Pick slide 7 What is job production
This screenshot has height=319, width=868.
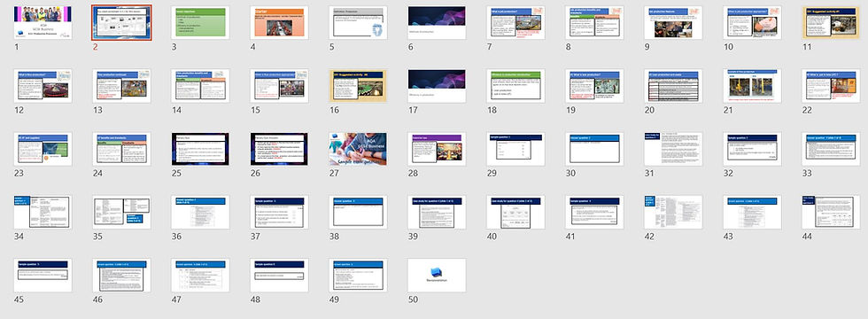[515, 23]
